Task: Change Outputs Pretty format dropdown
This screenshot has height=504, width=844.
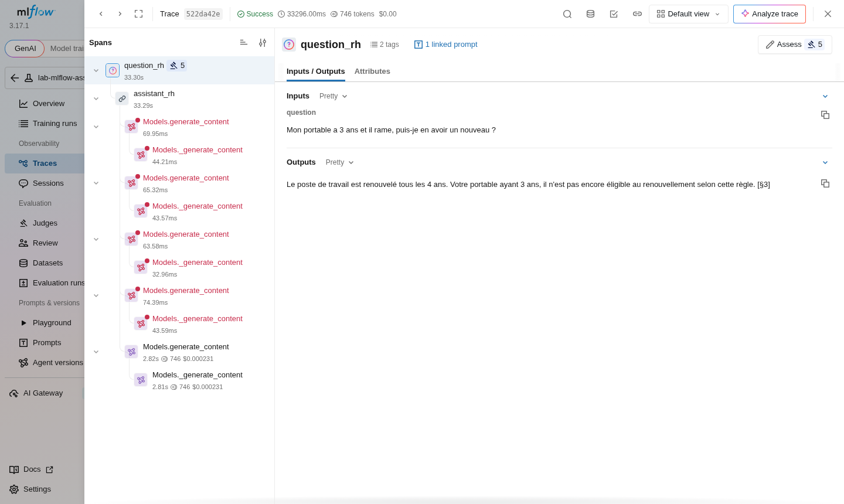Action: 340,162
